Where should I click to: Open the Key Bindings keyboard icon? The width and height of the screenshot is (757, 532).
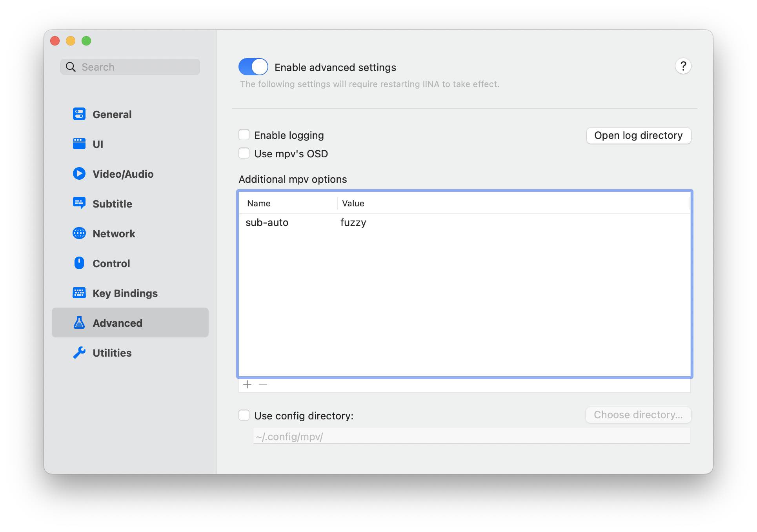pos(79,293)
